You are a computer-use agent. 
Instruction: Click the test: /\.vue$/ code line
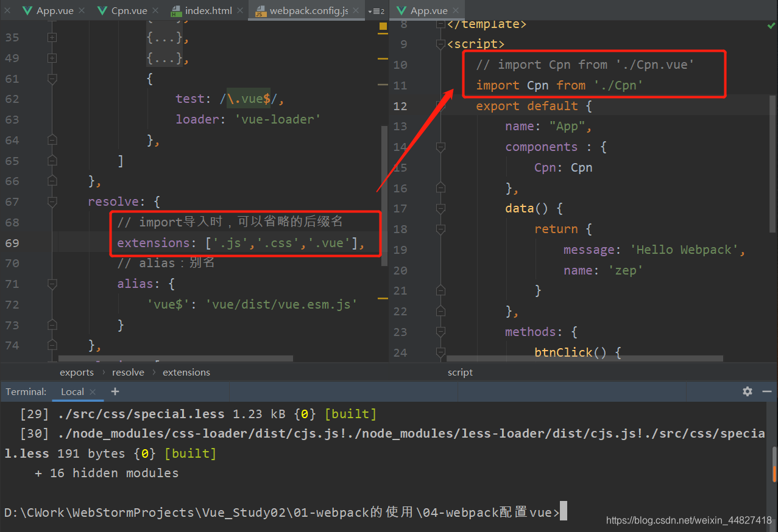[x=230, y=99]
